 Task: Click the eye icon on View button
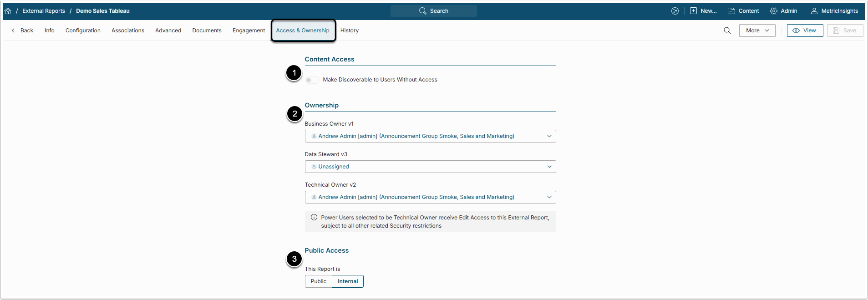pyautogui.click(x=796, y=31)
